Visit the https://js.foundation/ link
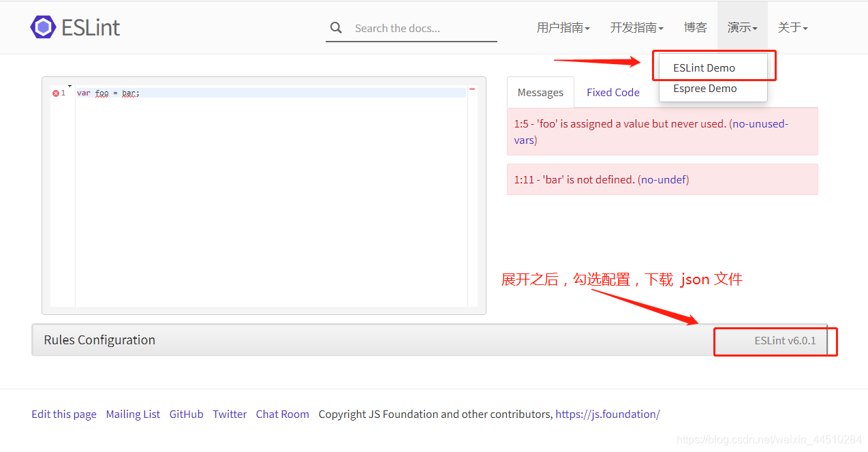The image size is (868, 452). click(x=608, y=414)
